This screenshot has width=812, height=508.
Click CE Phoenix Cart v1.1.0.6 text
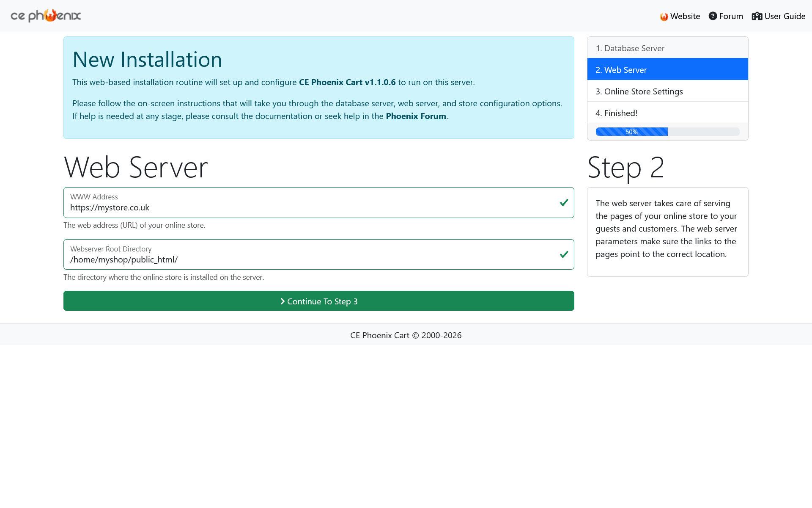[x=347, y=82]
